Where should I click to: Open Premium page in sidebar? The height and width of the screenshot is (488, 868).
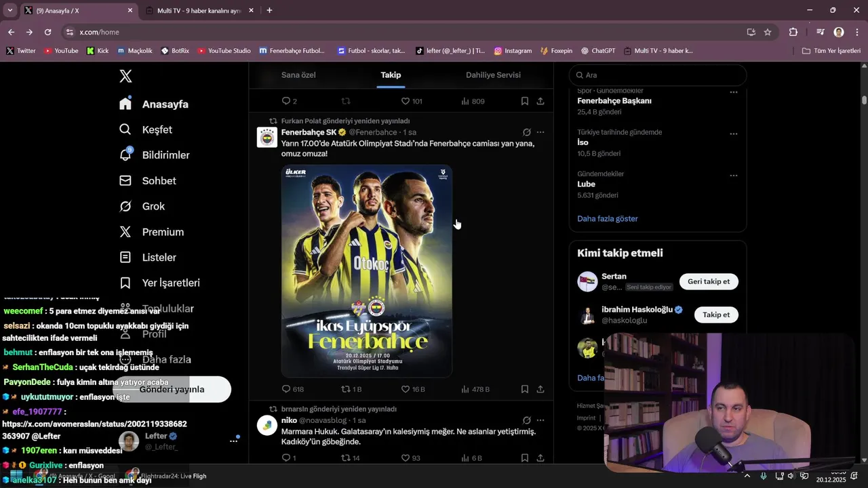tap(151, 232)
